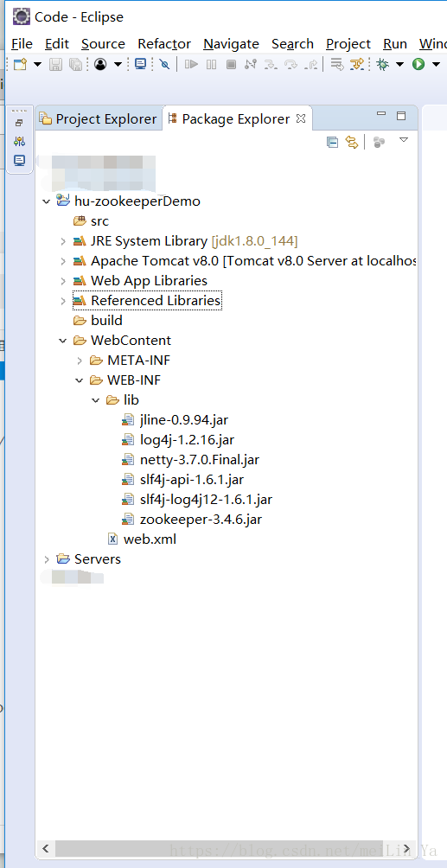Screen dimensions: 447x868
Task: Click the Open Console monitor toolbar icon
Action: [141, 64]
